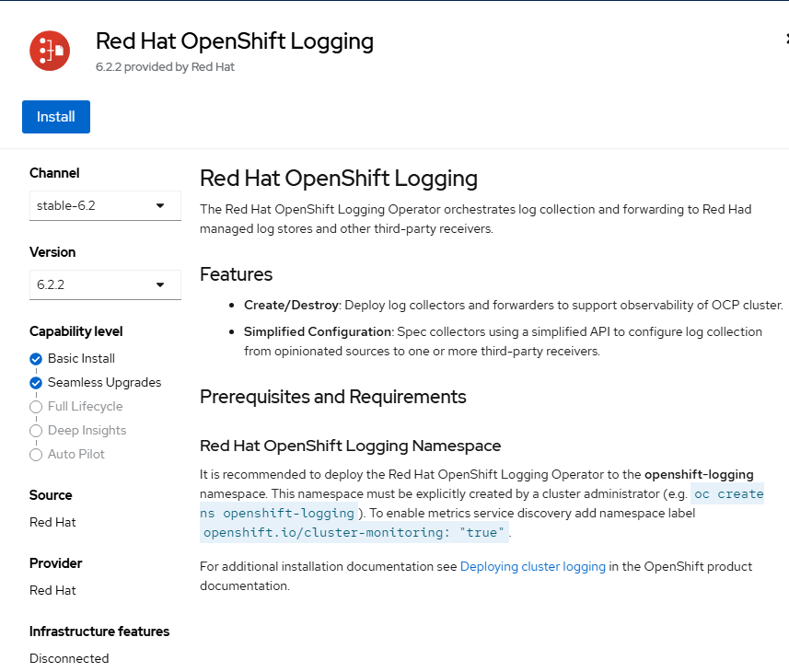This screenshot has height=672, width=789.
Task: Click the Basic Install capability checkmark
Action: [x=36, y=359]
